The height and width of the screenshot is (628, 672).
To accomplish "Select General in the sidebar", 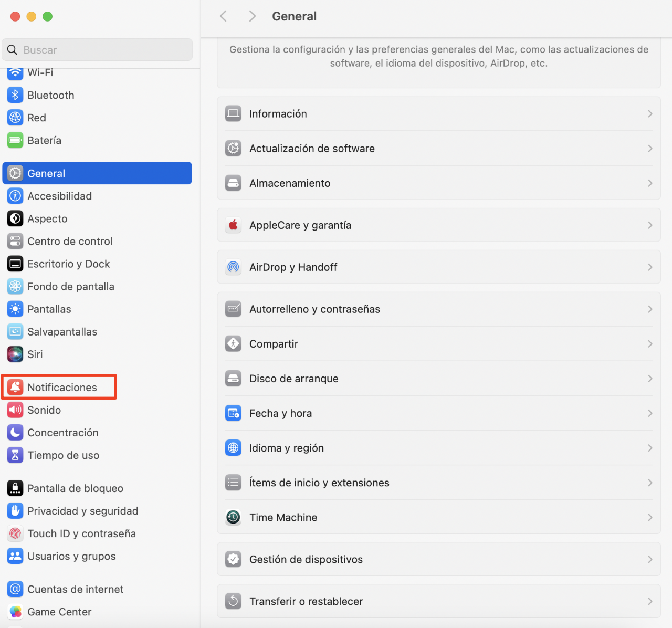I will (47, 173).
